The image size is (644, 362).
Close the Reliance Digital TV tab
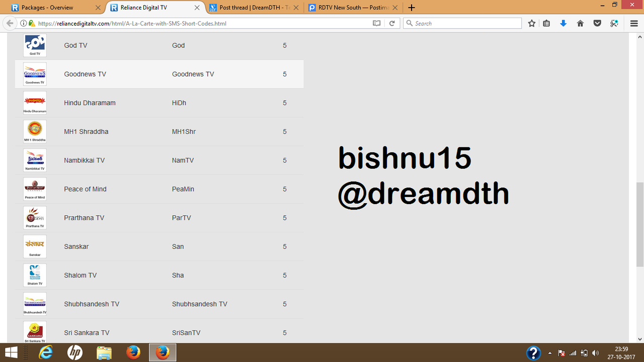coord(197,8)
